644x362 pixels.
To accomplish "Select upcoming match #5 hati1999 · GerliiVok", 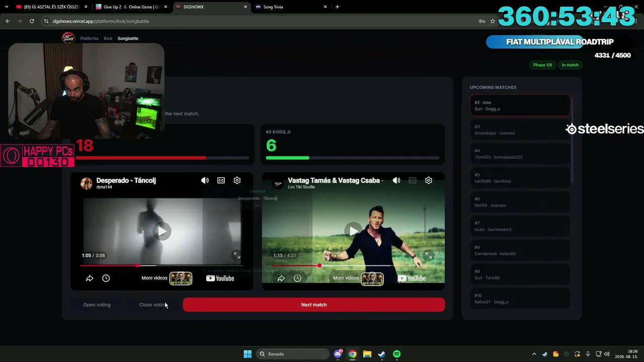I will pyautogui.click(x=520, y=178).
